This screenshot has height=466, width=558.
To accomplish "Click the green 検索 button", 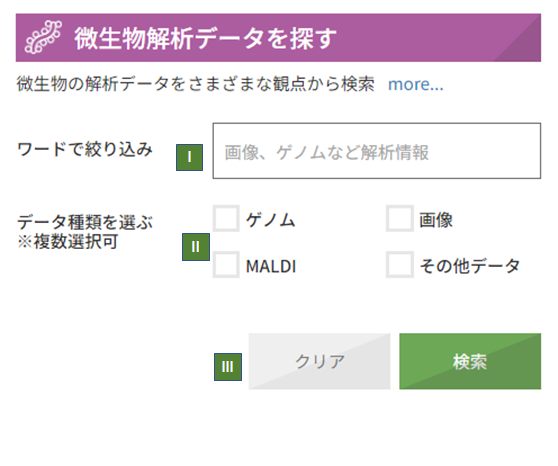I will click(470, 361).
